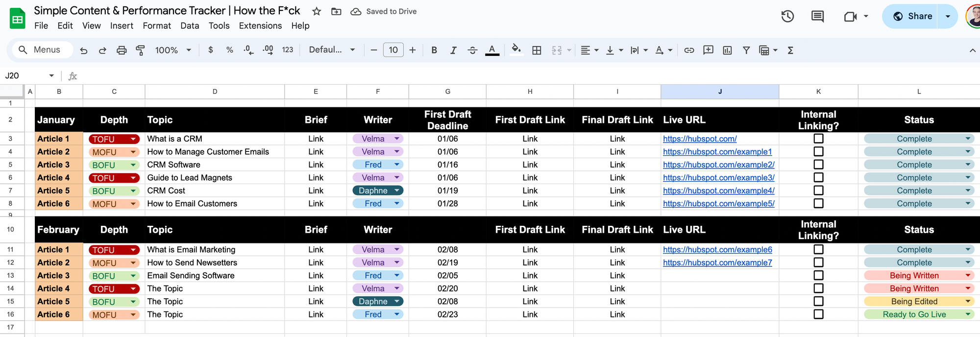Open the Ready to Go Live status dropdown

coord(968,314)
